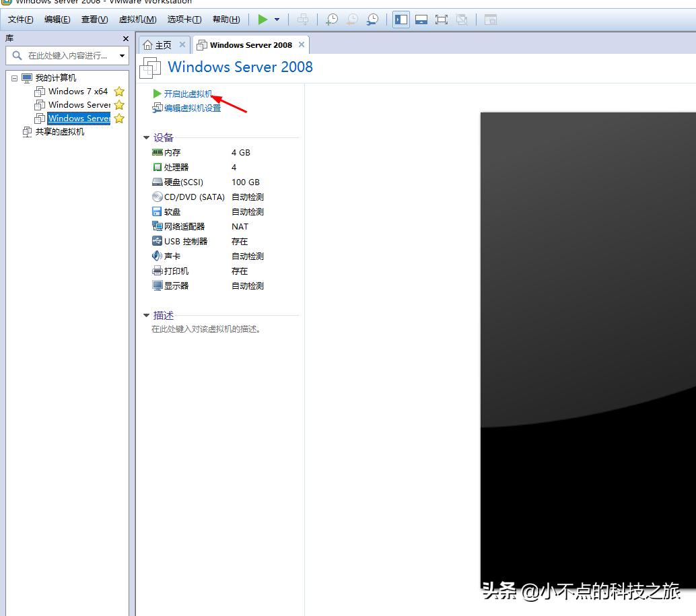Open the power button dropdown arrow

click(276, 19)
